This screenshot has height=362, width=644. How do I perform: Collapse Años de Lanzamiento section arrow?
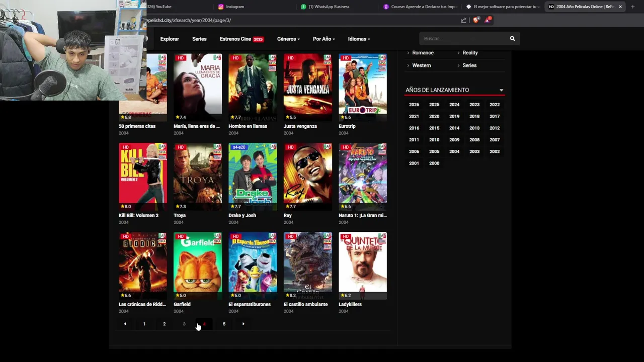[501, 90]
